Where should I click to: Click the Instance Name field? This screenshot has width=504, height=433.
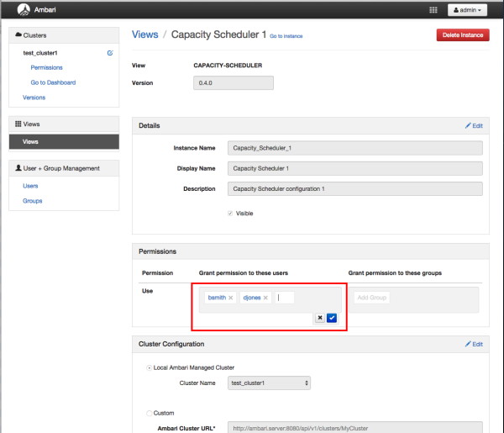coord(354,148)
